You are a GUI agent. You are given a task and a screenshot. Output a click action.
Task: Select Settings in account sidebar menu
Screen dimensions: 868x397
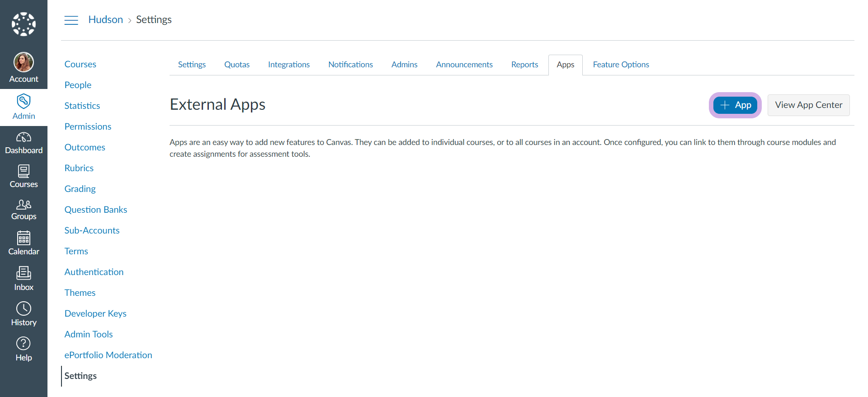[80, 376]
